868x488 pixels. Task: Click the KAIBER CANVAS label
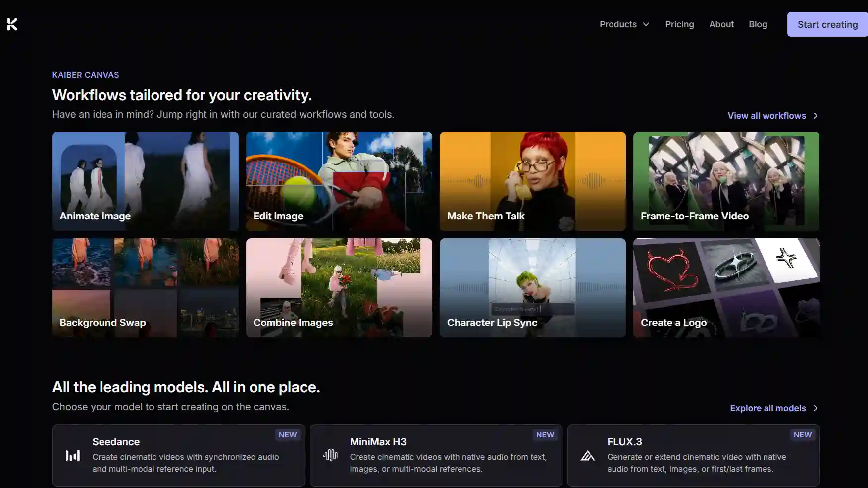click(x=86, y=75)
